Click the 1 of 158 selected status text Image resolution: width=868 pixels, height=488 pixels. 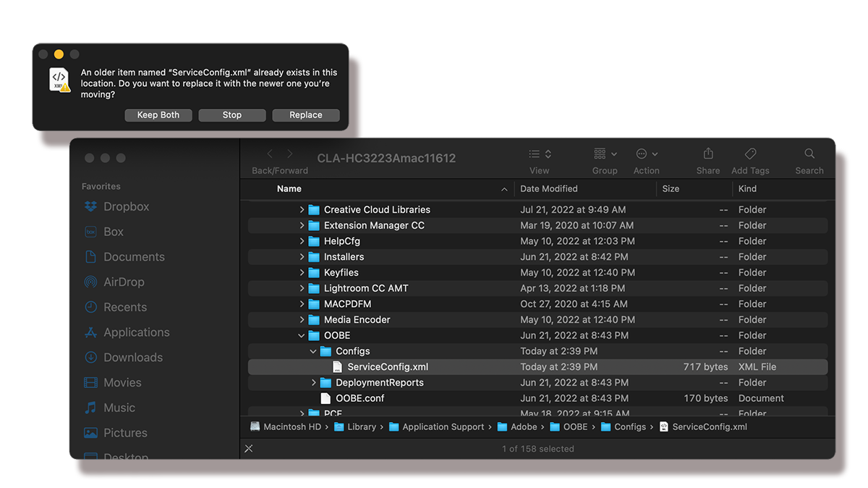coord(538,449)
